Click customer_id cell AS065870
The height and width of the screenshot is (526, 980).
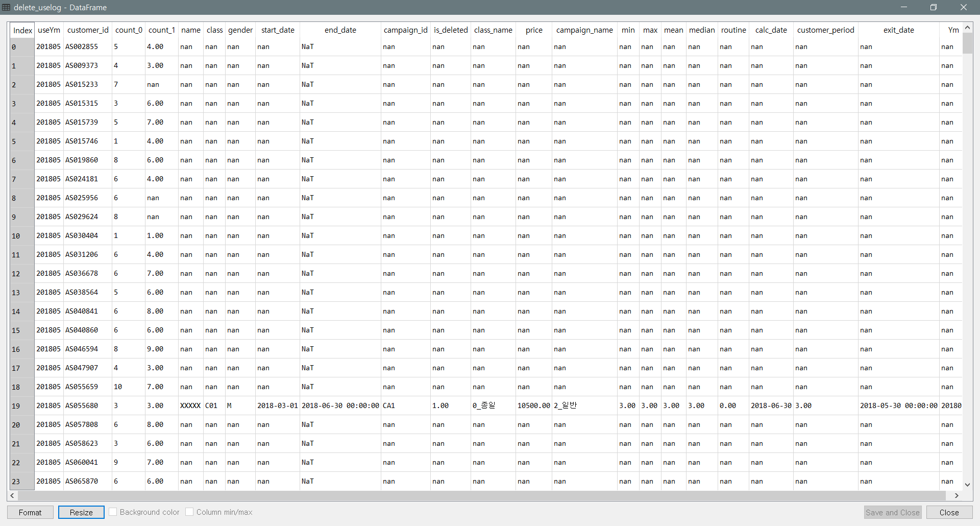[x=87, y=482]
